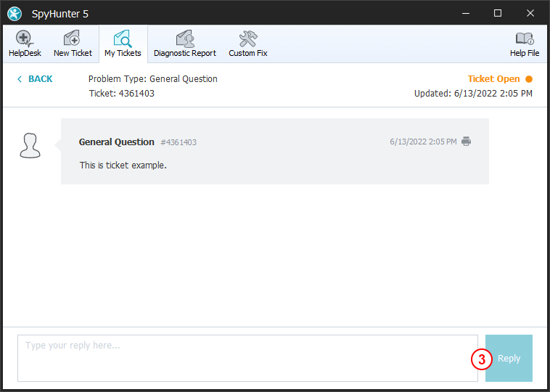This screenshot has height=392, width=550.
Task: Click the user avatar beside the message
Action: click(x=30, y=145)
